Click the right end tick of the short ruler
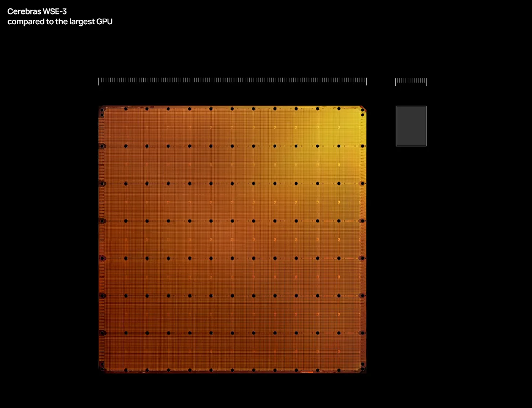 pyautogui.click(x=427, y=82)
